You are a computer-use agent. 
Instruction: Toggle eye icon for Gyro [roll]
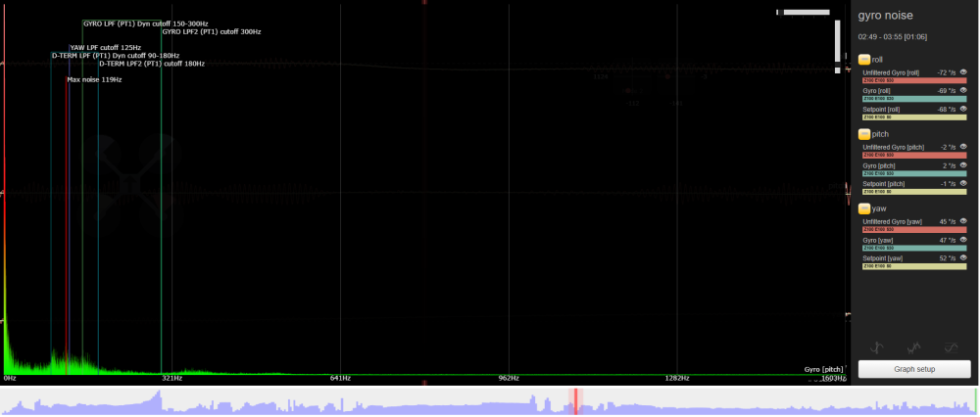coord(963,90)
